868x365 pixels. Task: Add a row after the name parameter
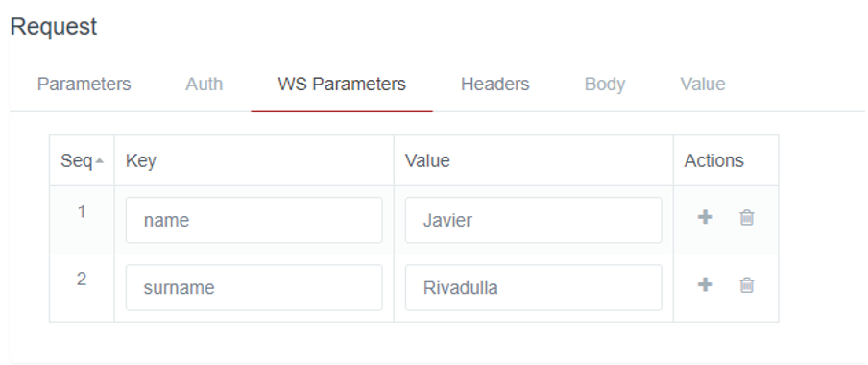tap(705, 217)
